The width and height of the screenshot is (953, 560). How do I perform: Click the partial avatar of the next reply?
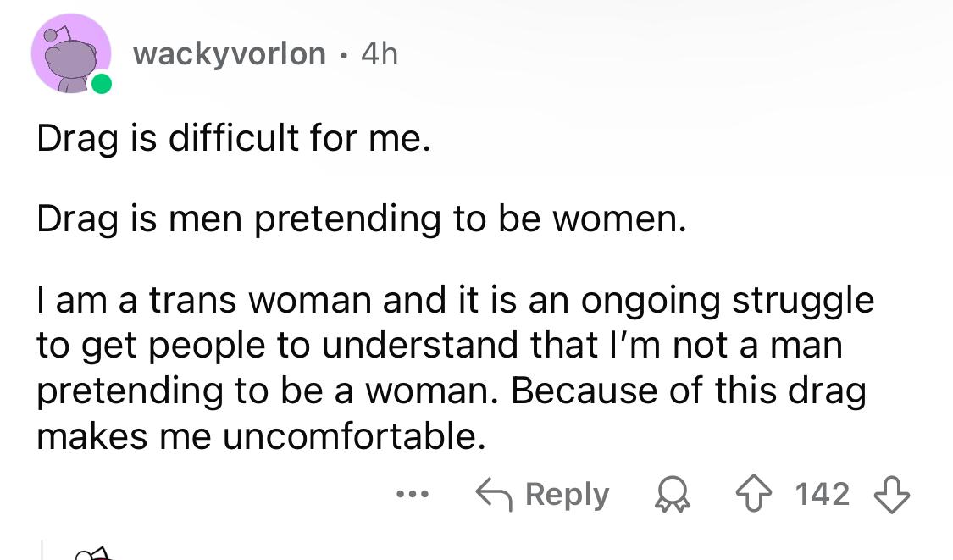(x=93, y=554)
